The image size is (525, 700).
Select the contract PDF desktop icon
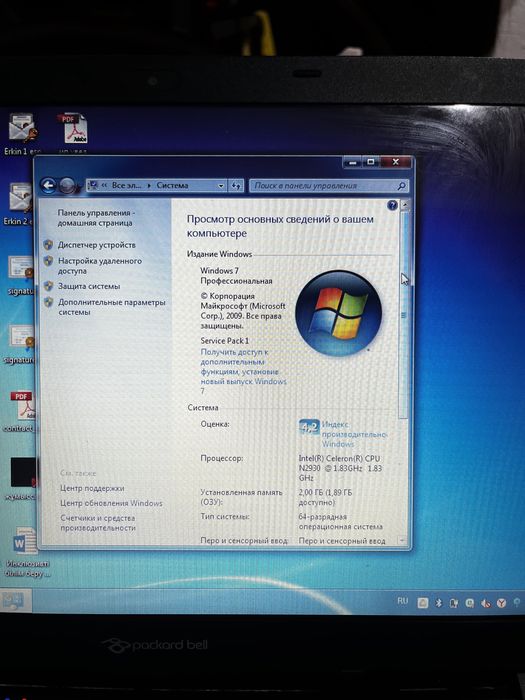tap(21, 411)
